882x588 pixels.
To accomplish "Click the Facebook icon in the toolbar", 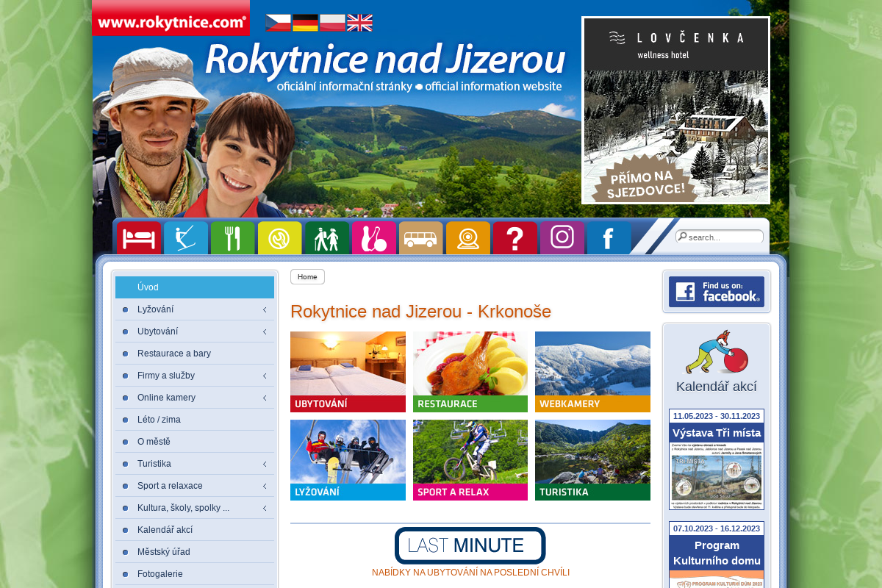I will pos(609,237).
